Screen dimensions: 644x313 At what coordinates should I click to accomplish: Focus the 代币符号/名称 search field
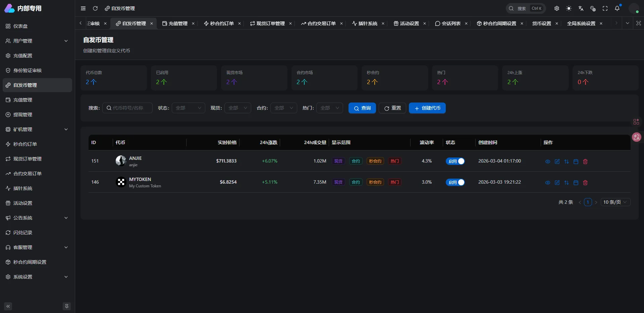tap(127, 108)
